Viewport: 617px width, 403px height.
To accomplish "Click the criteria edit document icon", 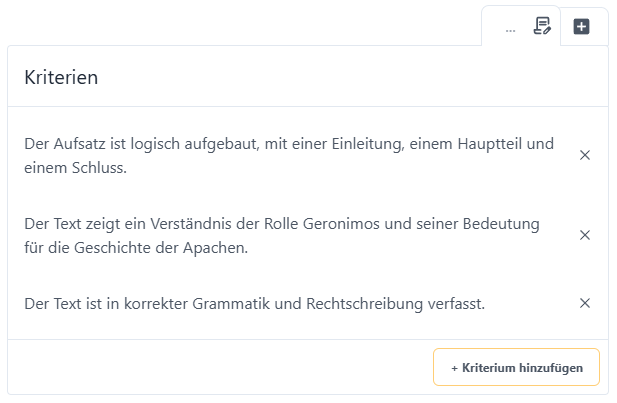I will 542,26.
